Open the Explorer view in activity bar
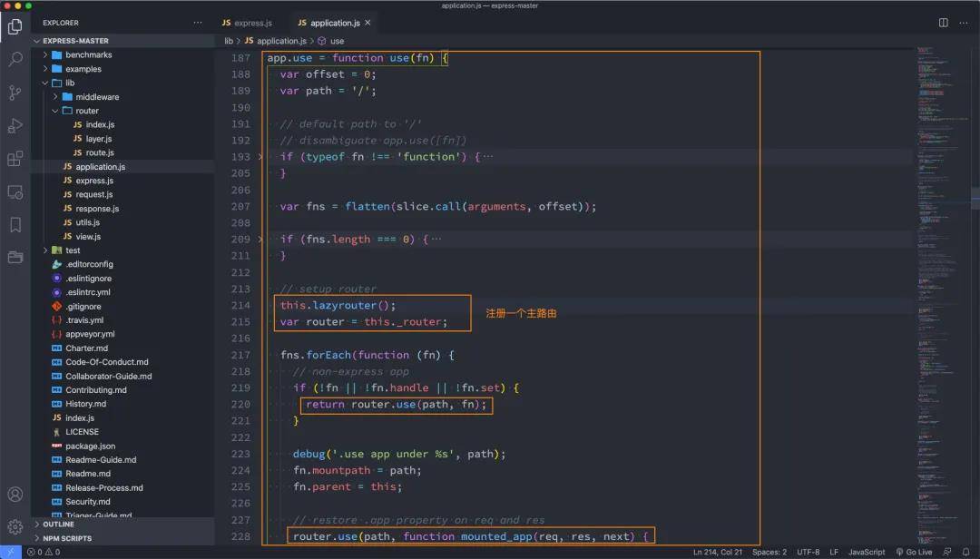980x559 pixels. (15, 26)
